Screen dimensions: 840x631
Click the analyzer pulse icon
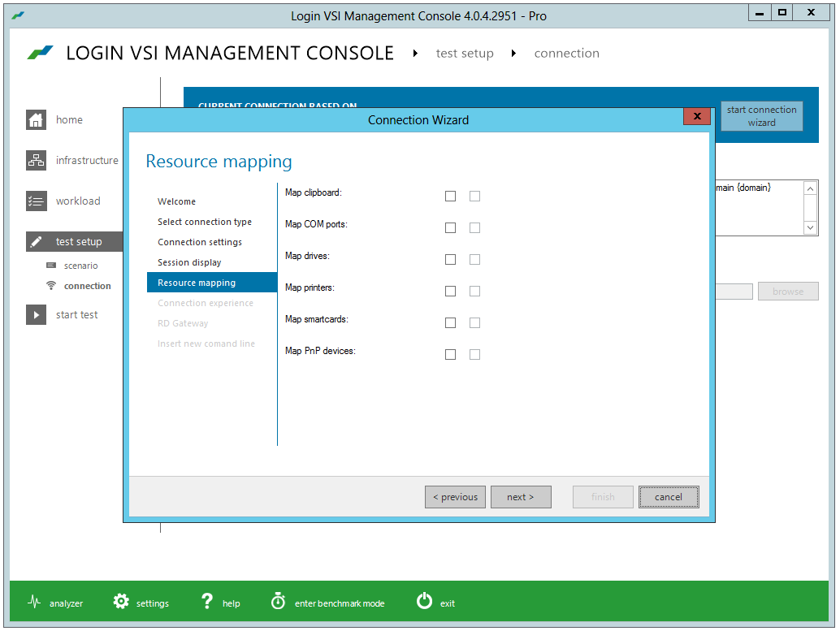34,602
